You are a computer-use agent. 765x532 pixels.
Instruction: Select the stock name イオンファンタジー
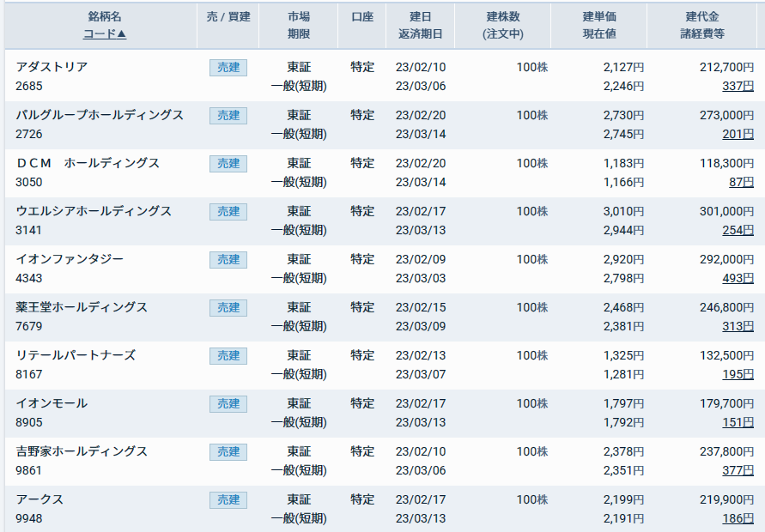pyautogui.click(x=70, y=259)
